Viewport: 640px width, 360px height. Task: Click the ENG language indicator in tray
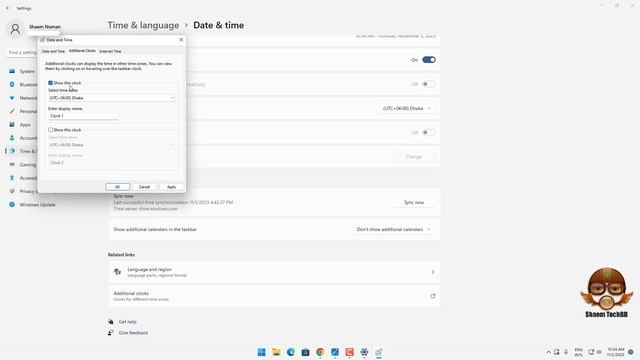pos(578,352)
